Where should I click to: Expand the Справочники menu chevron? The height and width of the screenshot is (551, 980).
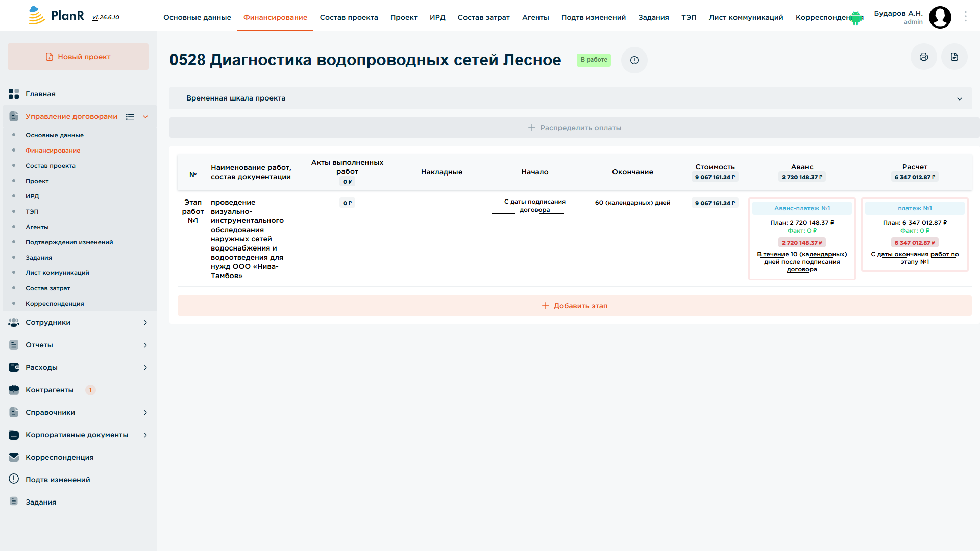click(x=145, y=412)
